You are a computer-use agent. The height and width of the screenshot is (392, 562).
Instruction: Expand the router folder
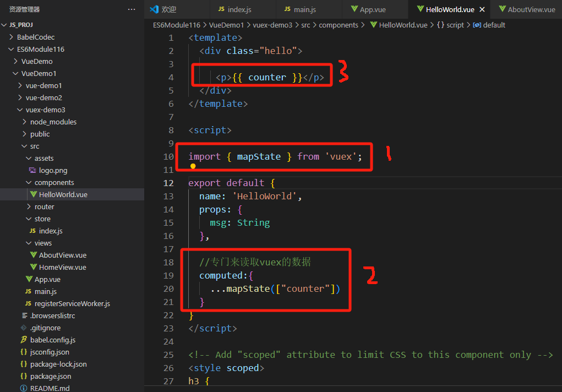[x=29, y=206]
